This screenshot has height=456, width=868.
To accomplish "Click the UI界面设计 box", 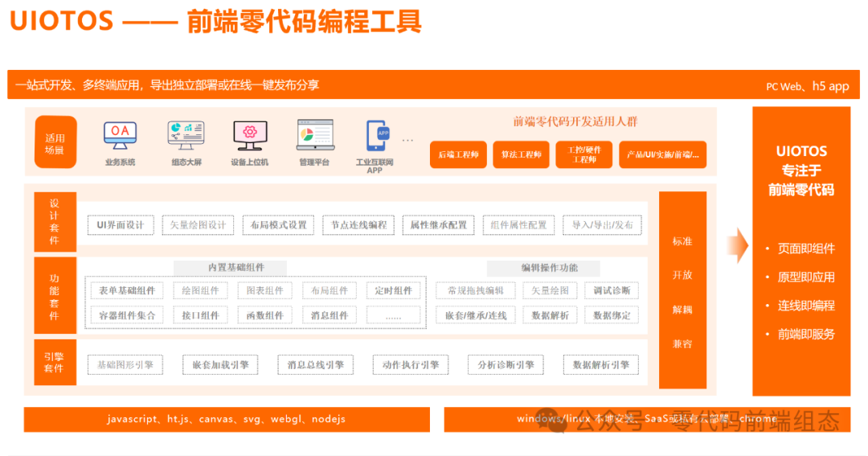I will click(121, 225).
